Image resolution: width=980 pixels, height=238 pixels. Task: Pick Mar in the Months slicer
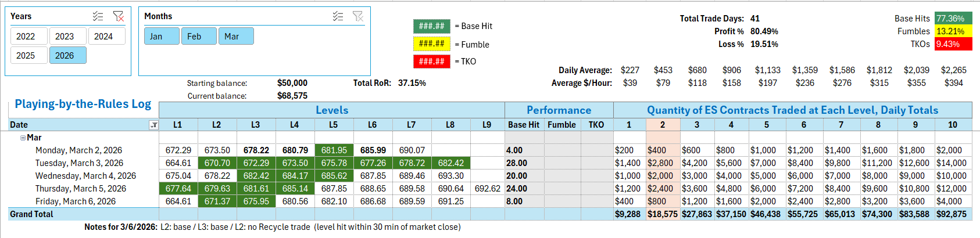[x=236, y=36]
